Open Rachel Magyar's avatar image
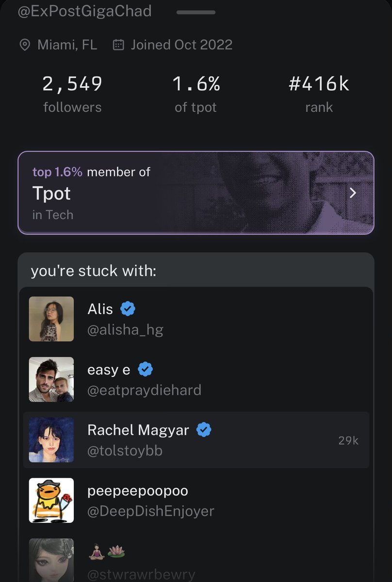Screen dimensions: 392x582 tap(51, 440)
